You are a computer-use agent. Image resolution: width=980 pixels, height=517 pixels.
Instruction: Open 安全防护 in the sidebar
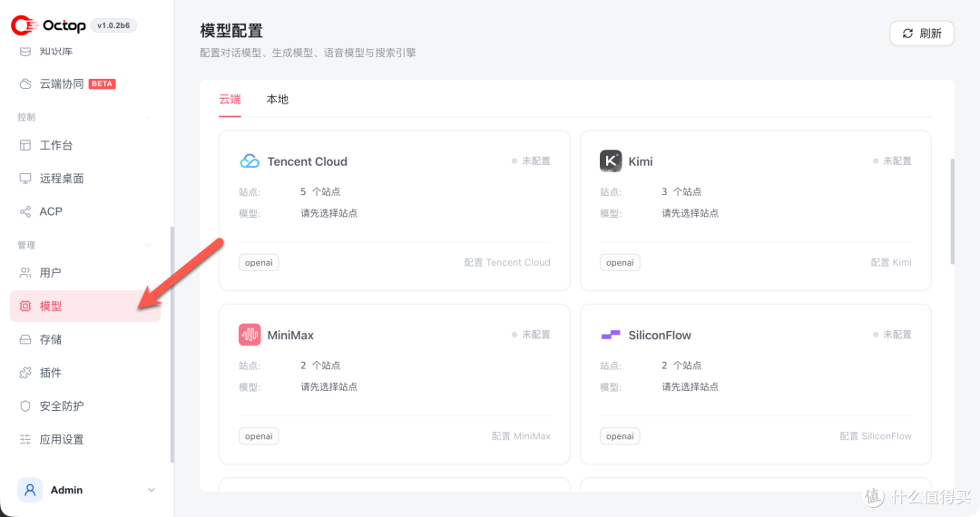point(85,405)
